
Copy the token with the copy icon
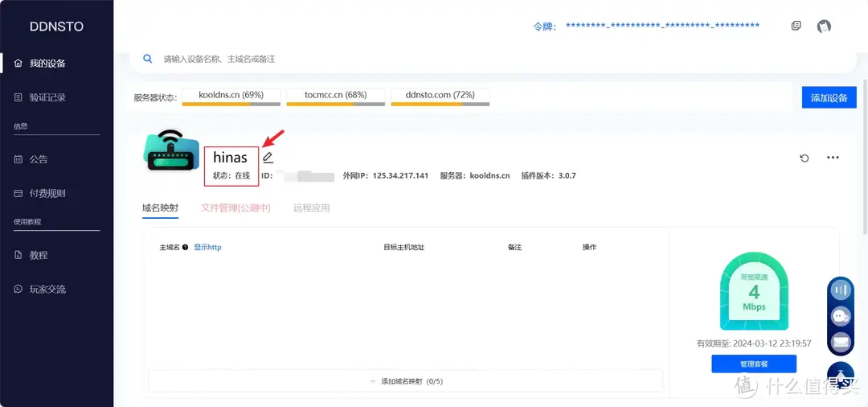coord(796,26)
